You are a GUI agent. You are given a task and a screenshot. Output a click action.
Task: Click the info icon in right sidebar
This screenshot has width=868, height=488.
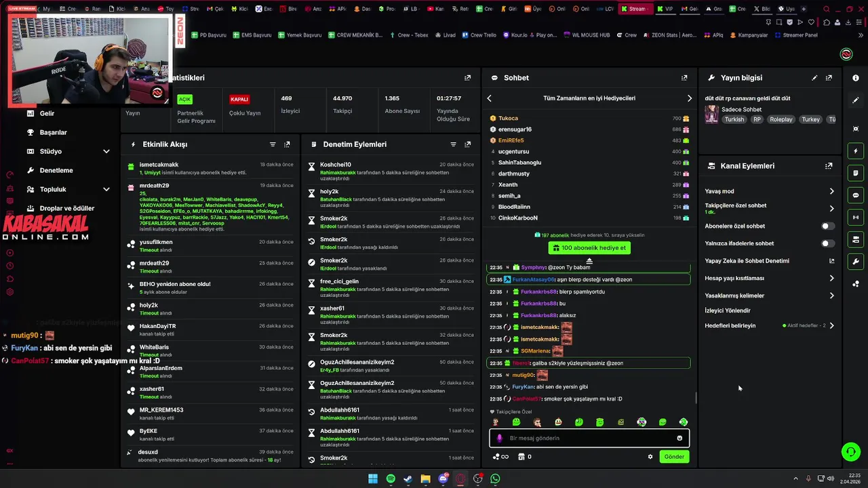tap(856, 78)
